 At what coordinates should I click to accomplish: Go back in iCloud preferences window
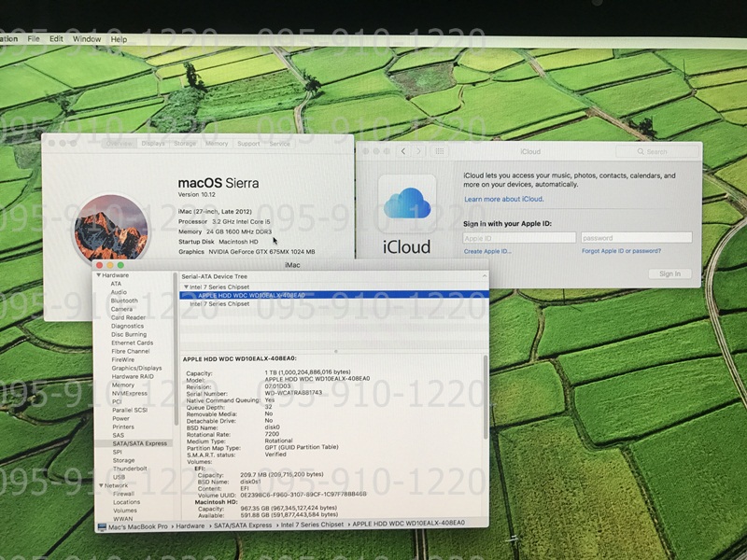coord(403,151)
